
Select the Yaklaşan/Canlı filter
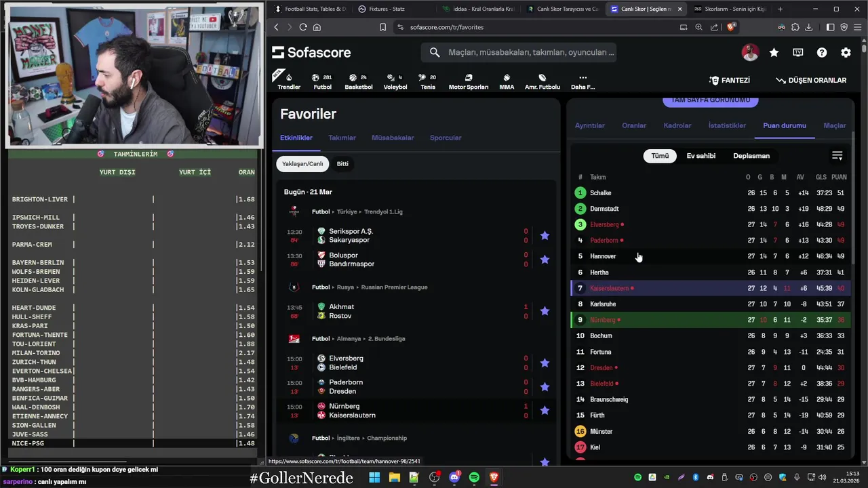coord(302,163)
